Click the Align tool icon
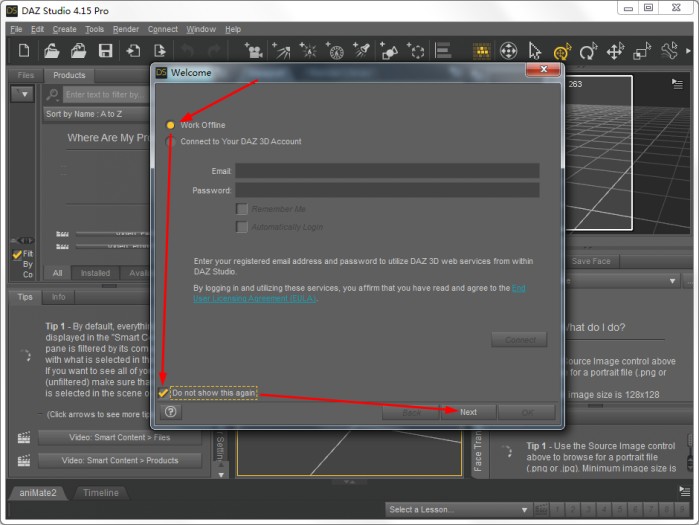The height and width of the screenshot is (525, 699). click(x=443, y=50)
